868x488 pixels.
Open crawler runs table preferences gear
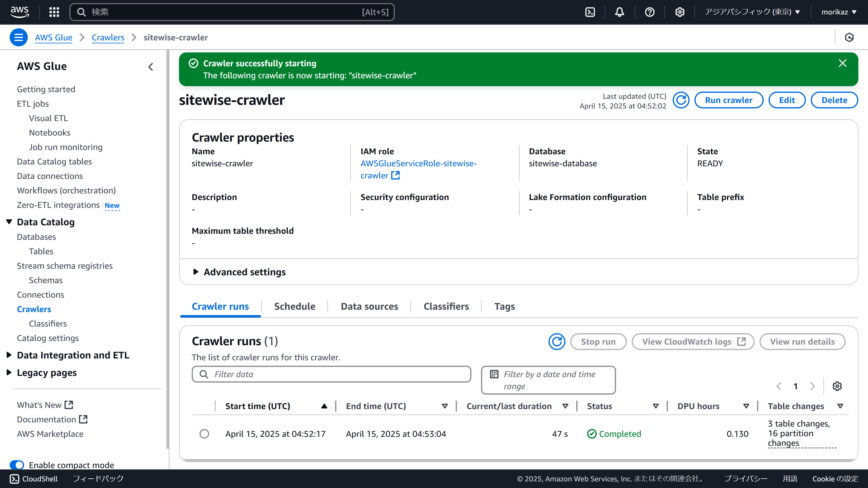(837, 386)
